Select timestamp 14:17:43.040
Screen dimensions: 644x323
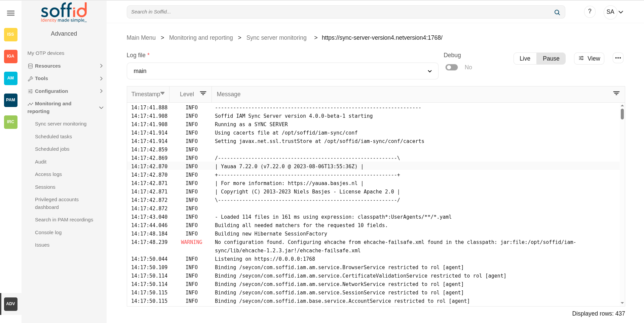[149, 217]
